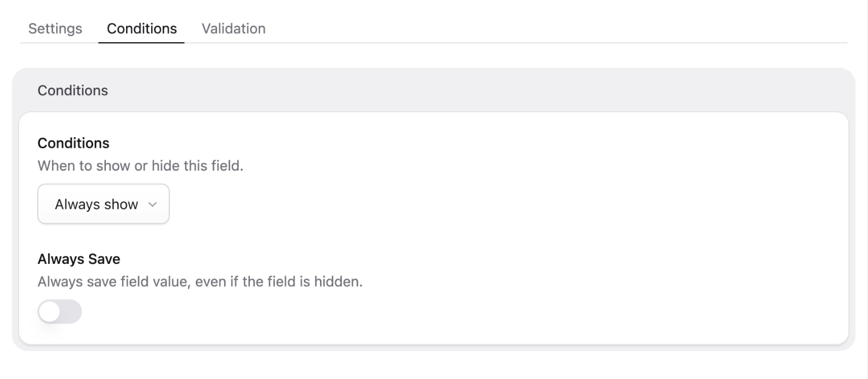Expand visibility options via Always show control
This screenshot has width=868, height=379.
tap(103, 204)
